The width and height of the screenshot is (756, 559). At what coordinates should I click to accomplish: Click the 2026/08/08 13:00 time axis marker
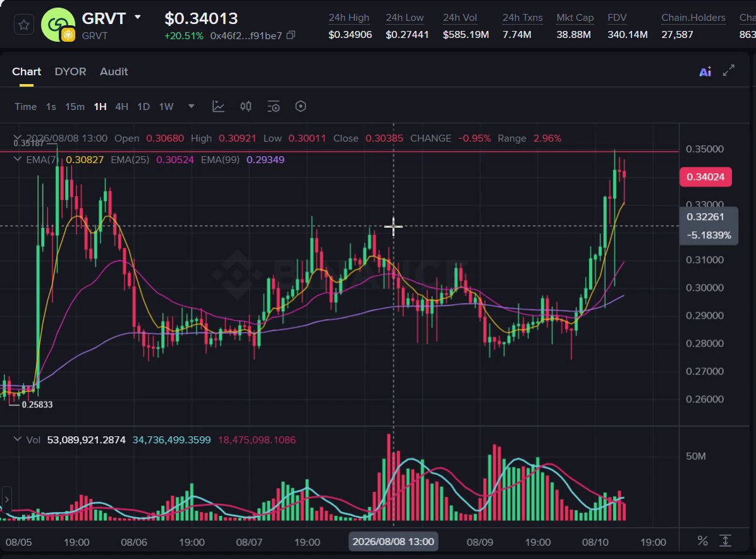(x=393, y=542)
